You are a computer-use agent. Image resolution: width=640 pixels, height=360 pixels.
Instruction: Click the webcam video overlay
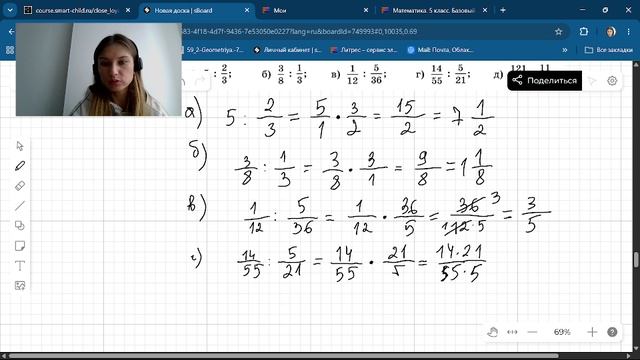99,69
